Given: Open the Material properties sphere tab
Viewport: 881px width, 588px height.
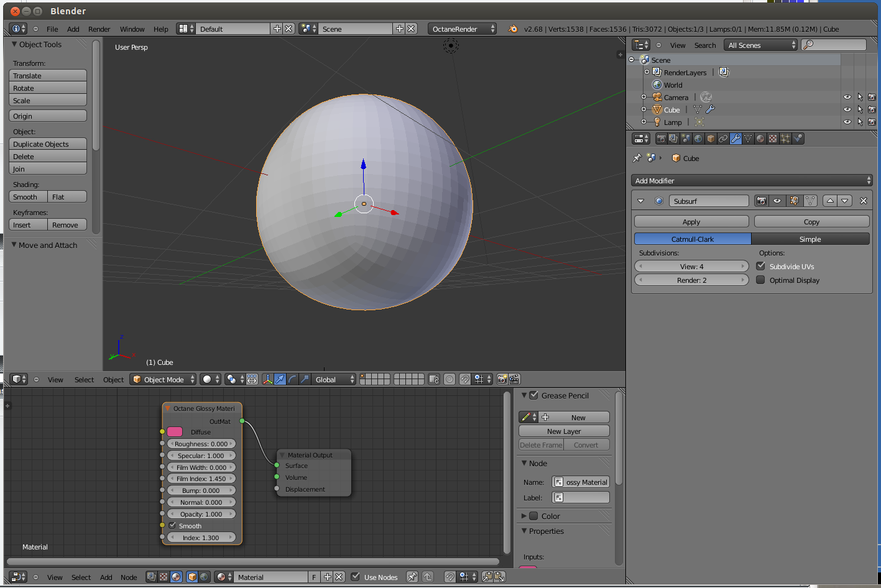Looking at the screenshot, I should click(x=760, y=139).
